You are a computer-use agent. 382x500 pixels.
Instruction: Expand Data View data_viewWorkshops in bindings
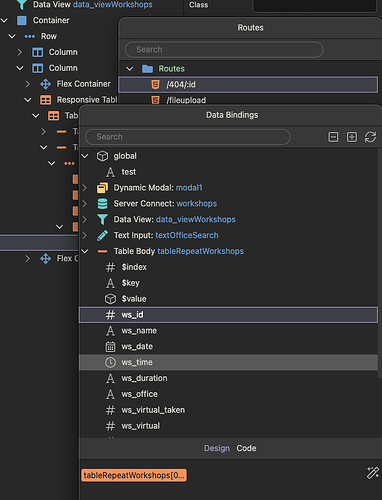click(x=85, y=219)
